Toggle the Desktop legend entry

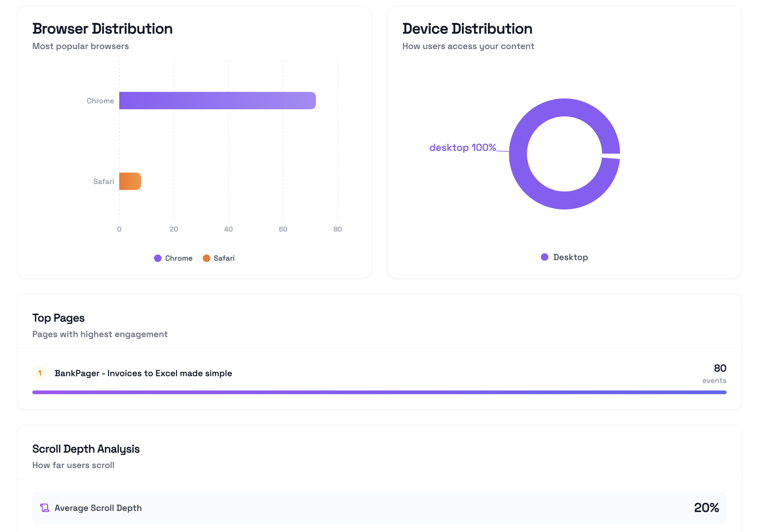564,257
